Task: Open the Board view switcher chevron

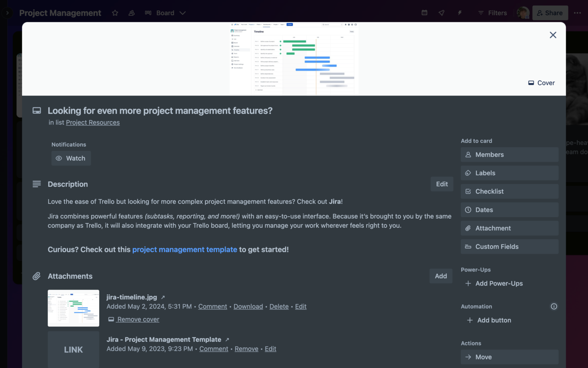Action: click(182, 13)
